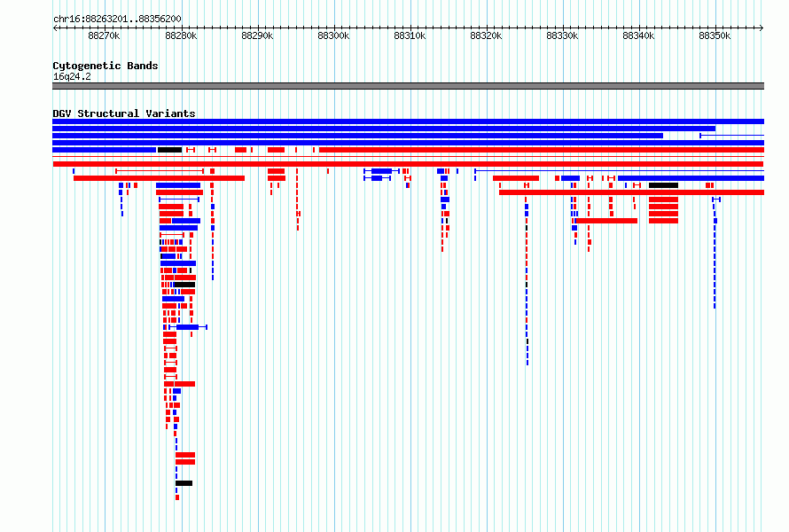Image resolution: width=789 pixels, height=532 pixels.
Task: Select the lowest black variant bar in the 88280k stack
Action: (184, 483)
